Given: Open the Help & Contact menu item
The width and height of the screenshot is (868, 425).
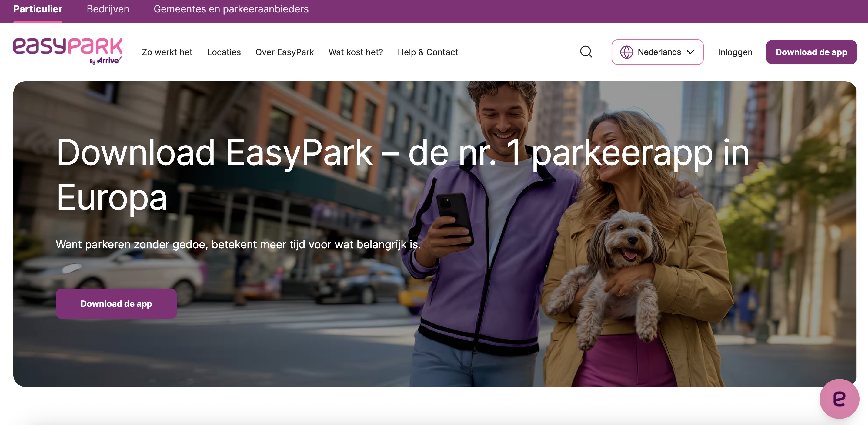Looking at the screenshot, I should pyautogui.click(x=428, y=52).
